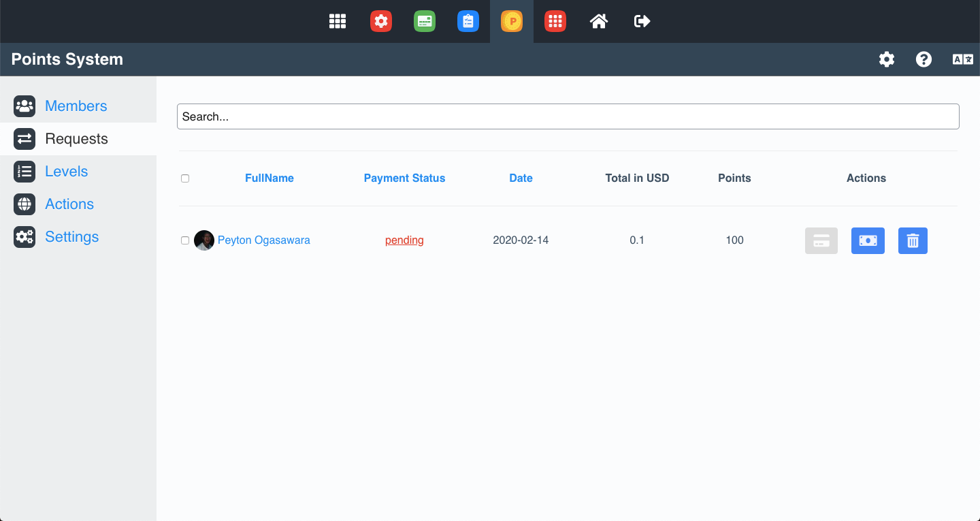This screenshot has height=521, width=980.
Task: Toggle the select-all checkbox in table header
Action: pos(185,178)
